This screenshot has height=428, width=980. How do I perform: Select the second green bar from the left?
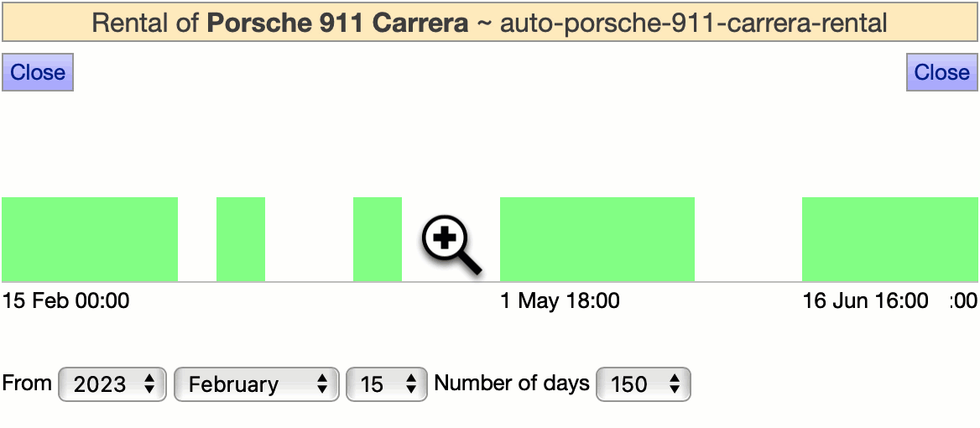tap(241, 239)
